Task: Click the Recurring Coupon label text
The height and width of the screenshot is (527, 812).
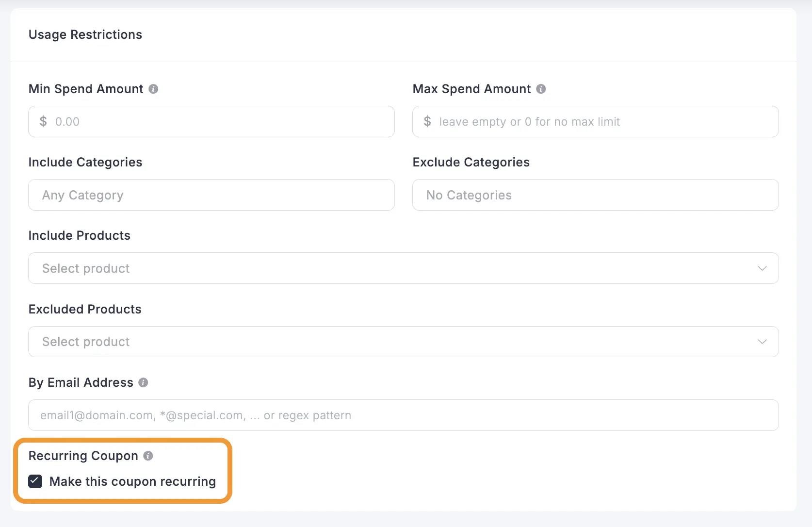Action: point(83,456)
